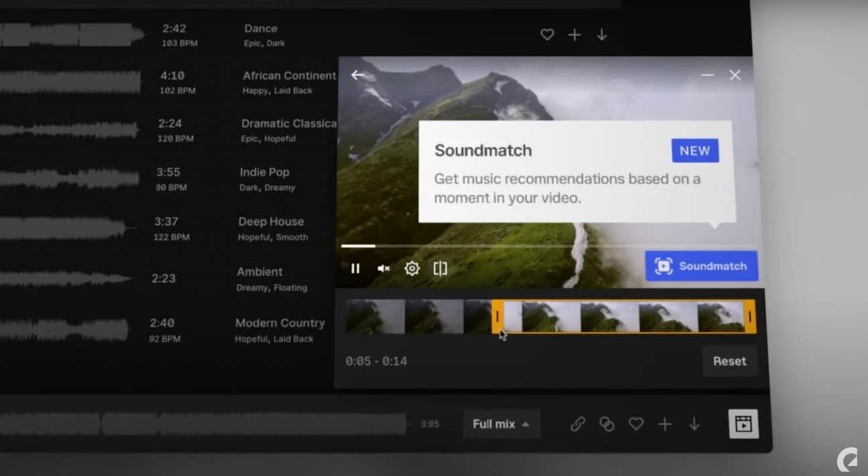Click the "3:55" duration of Indie Pop
The image size is (868, 476).
tap(168, 172)
